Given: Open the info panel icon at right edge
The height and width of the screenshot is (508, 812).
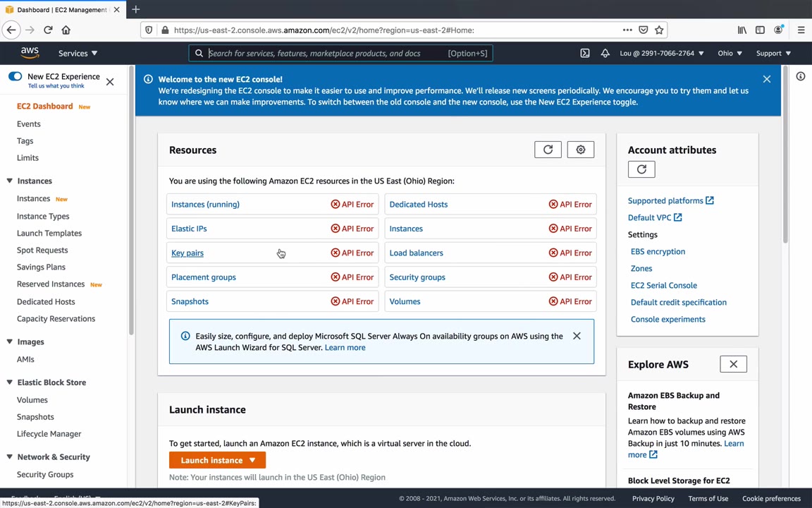Looking at the screenshot, I should (801, 76).
